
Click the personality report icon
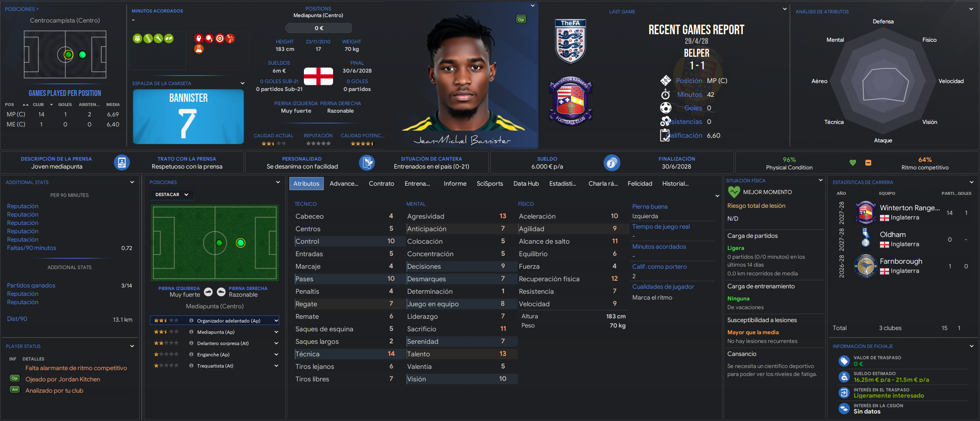click(x=367, y=162)
